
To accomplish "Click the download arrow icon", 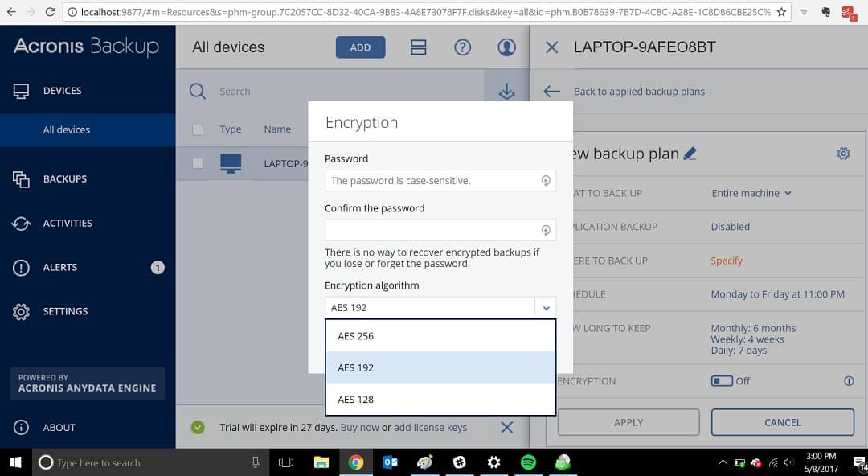I will 506,92.
